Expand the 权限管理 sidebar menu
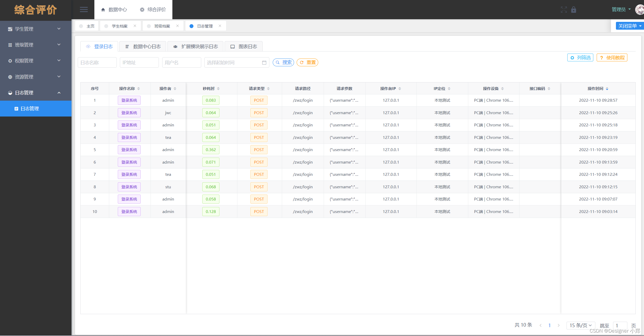This screenshot has height=336, width=644. [36, 61]
